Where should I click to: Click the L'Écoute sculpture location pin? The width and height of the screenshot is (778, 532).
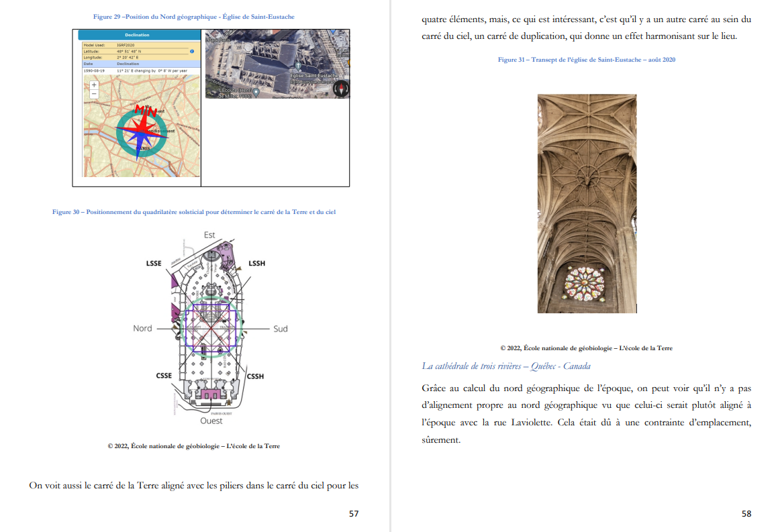[x=256, y=92]
